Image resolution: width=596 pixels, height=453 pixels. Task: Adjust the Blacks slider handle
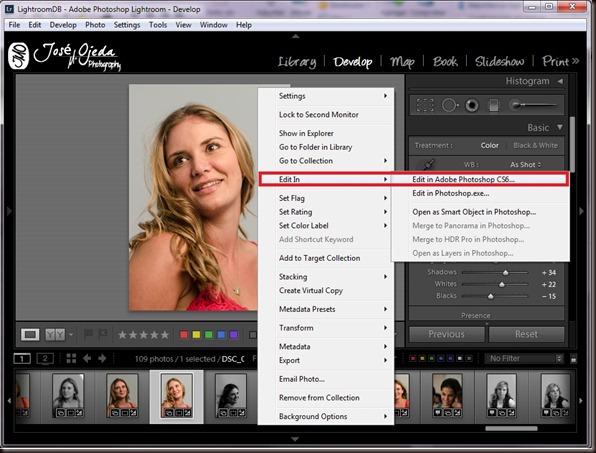(491, 296)
